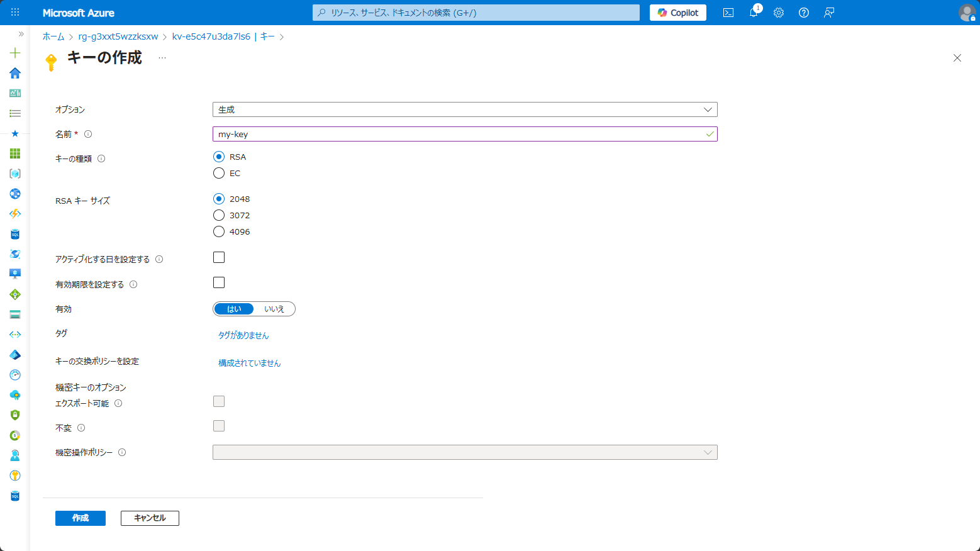Click the Home icon in sidebar
The height and width of the screenshot is (551, 980).
[x=15, y=73]
